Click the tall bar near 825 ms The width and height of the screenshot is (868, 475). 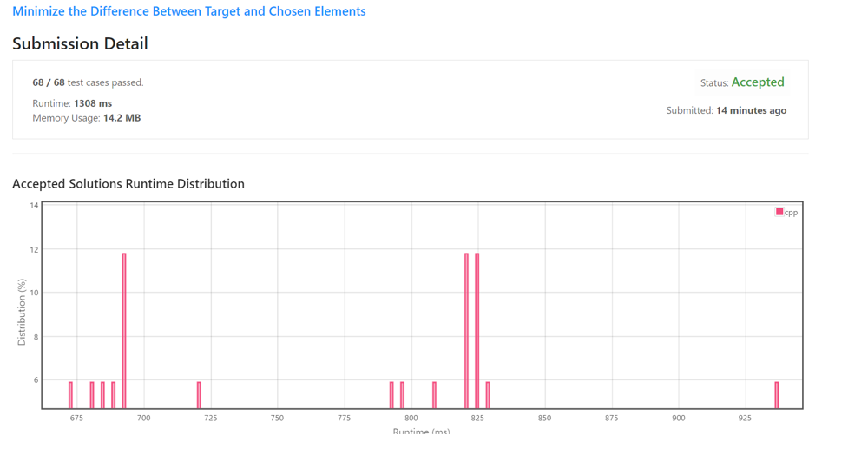pos(477,330)
